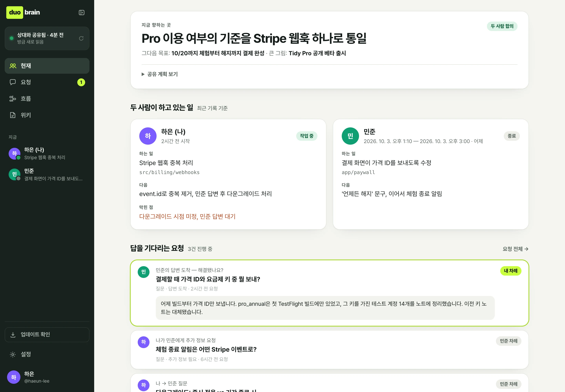Click the 설정 sun gear icon

[x=13, y=354]
